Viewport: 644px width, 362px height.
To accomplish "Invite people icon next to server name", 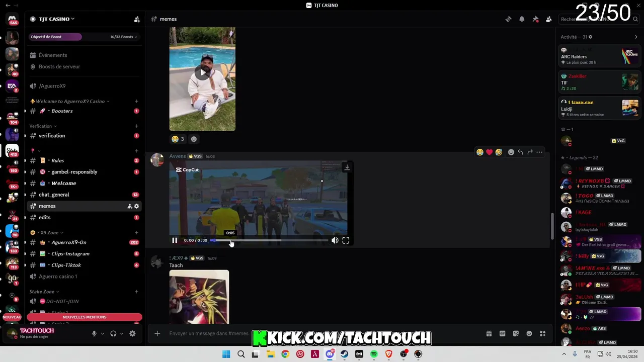I will (x=137, y=19).
